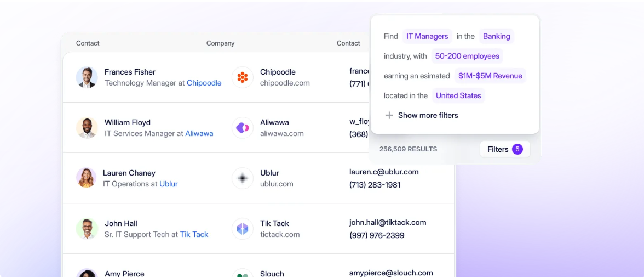Image resolution: width=644 pixels, height=277 pixels.
Task: Open the Chipoodle company logo icon
Action: (242, 77)
